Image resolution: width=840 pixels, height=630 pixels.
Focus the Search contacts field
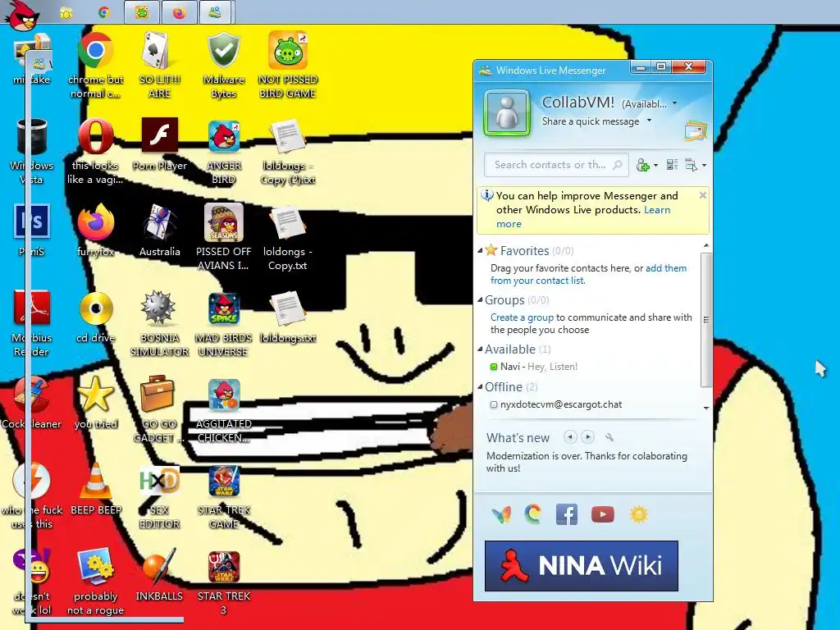tap(556, 165)
